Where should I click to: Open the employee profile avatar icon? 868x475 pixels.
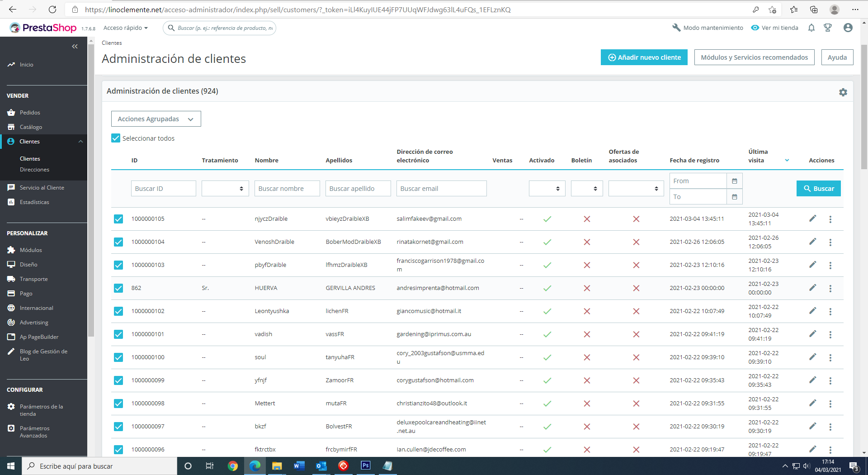(848, 28)
